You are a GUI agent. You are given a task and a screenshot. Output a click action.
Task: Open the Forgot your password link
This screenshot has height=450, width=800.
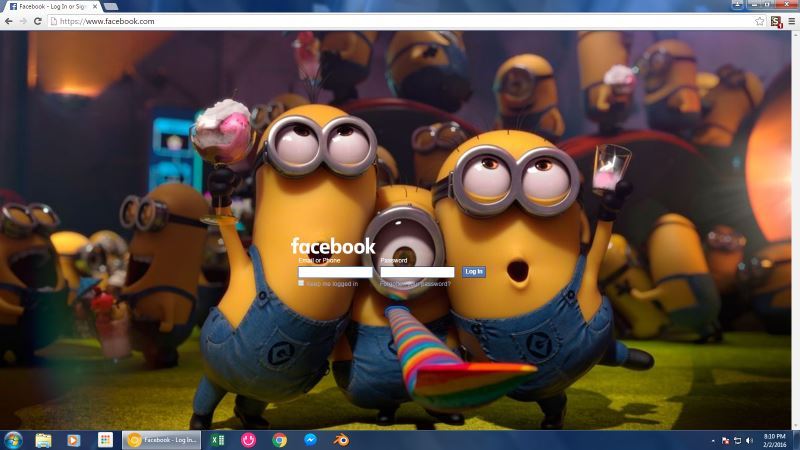tap(415, 284)
